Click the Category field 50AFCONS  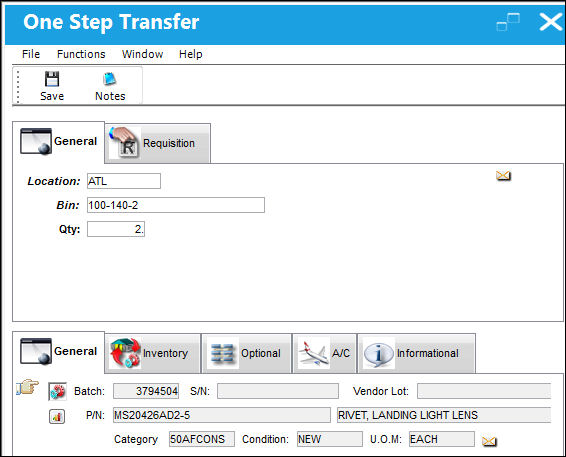click(202, 439)
